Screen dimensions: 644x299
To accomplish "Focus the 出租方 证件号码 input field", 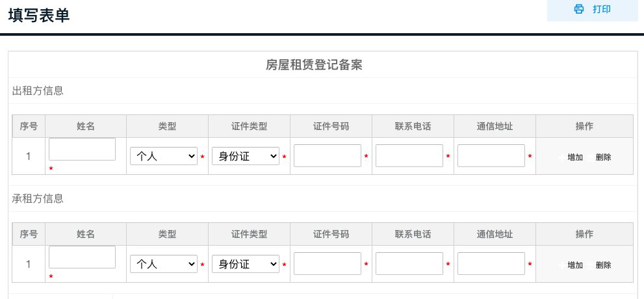I will (x=328, y=155).
